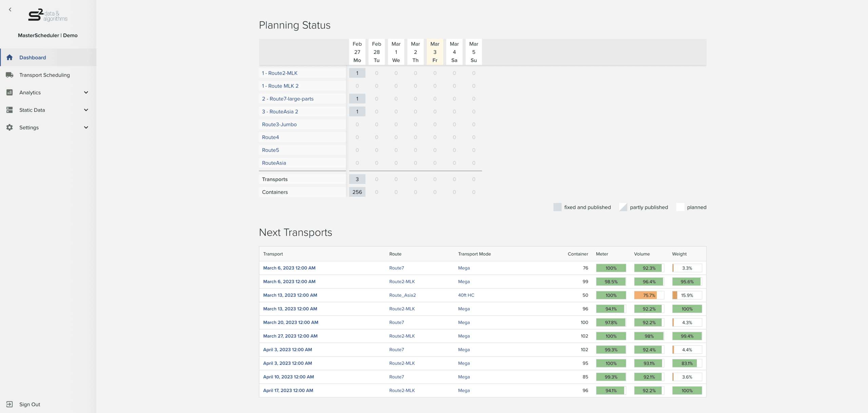Click the fixed and published legend swatch
This screenshot has width=868, height=413.
coord(557,207)
